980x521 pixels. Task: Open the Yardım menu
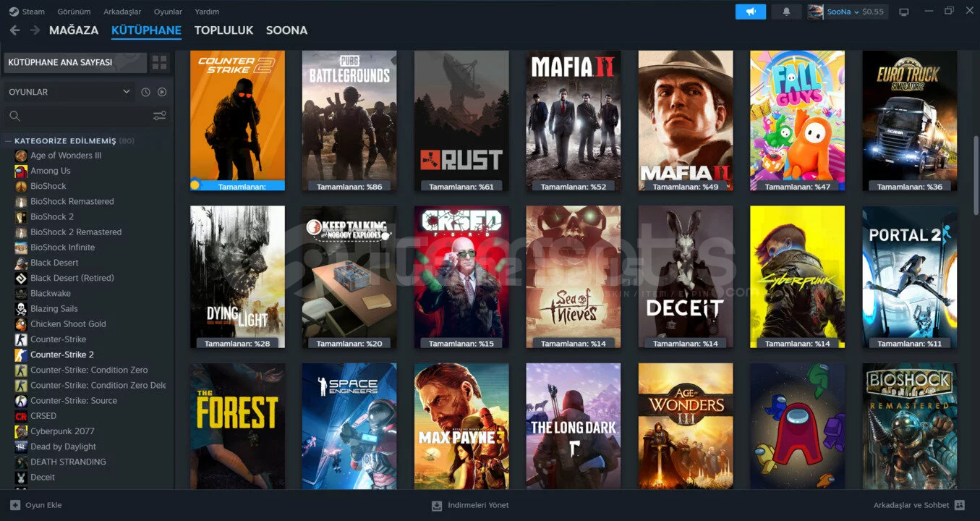coord(207,12)
